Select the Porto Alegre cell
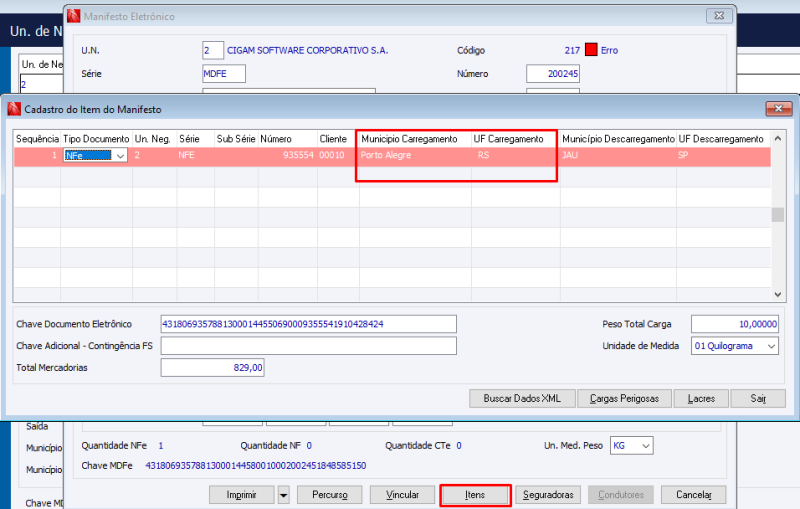800x509 pixels. click(x=415, y=156)
